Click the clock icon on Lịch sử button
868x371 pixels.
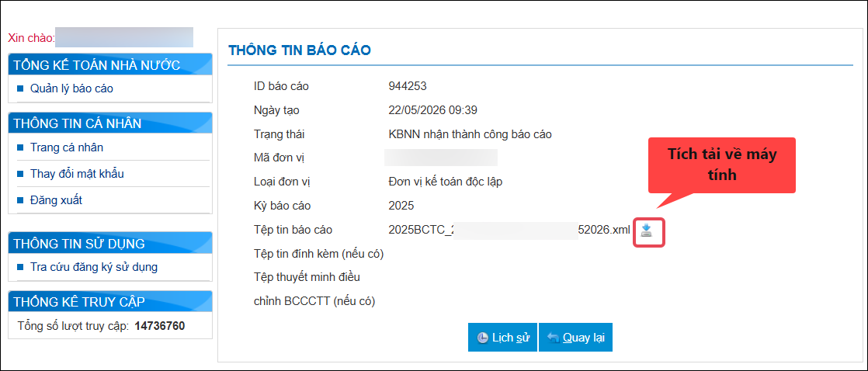pyautogui.click(x=483, y=338)
